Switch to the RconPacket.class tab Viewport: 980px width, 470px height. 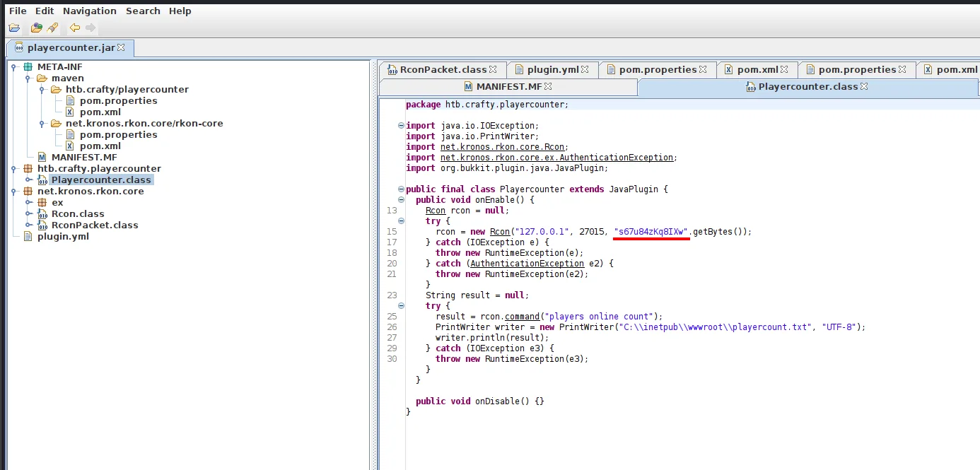tap(443, 69)
